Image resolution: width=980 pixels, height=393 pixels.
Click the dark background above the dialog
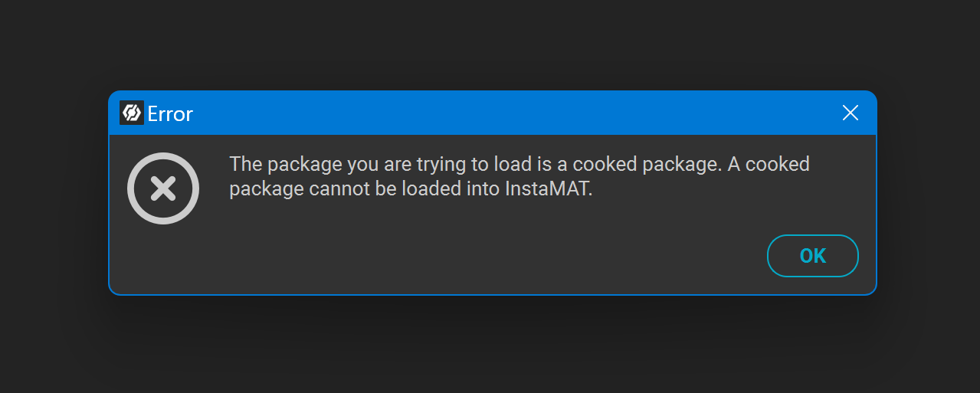coord(490,42)
